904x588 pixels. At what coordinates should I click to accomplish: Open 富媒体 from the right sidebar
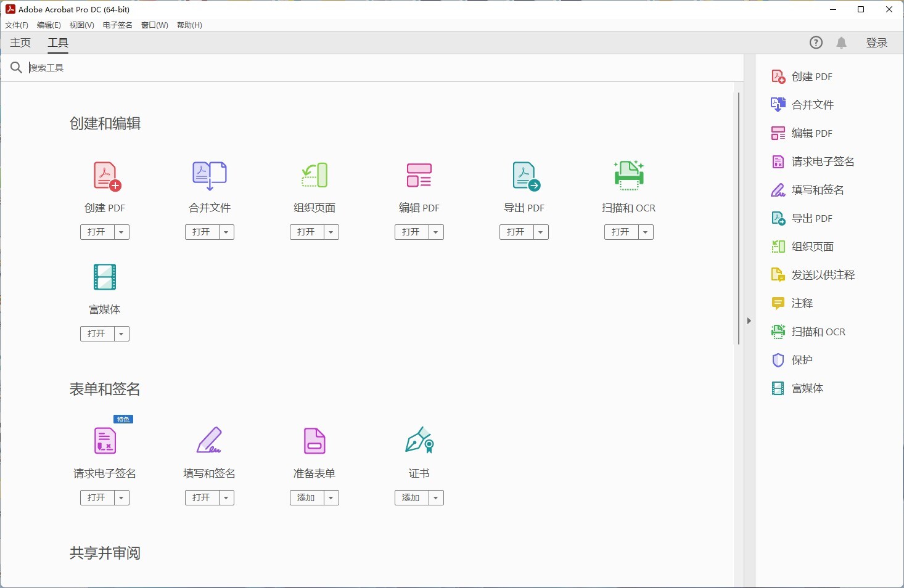coord(797,388)
